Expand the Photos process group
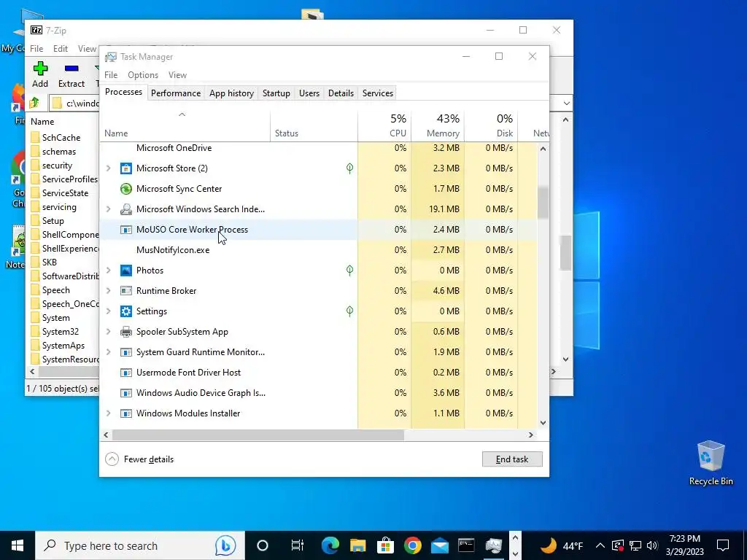This screenshot has height=560, width=747. (x=109, y=271)
